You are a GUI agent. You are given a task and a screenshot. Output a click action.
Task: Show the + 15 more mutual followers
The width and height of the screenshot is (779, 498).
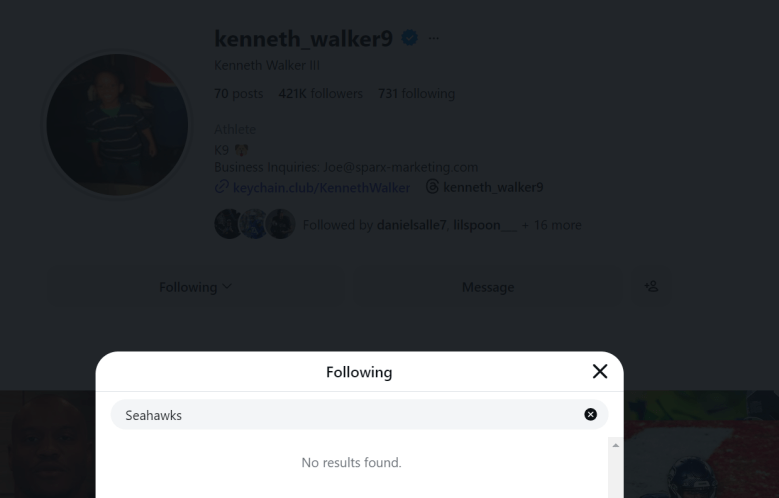(551, 225)
